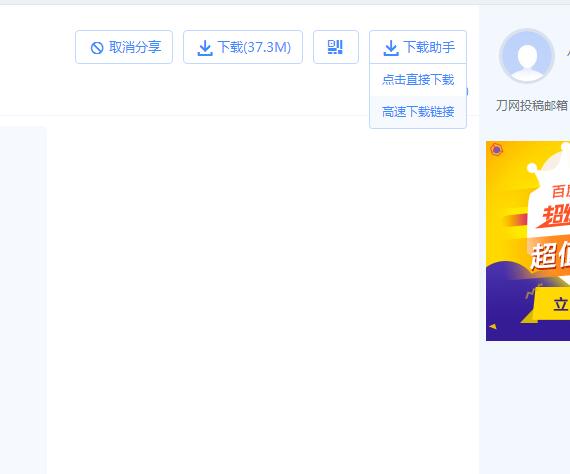Select 点击直接下载 from the dropdown
The image size is (570, 474).
(418, 80)
